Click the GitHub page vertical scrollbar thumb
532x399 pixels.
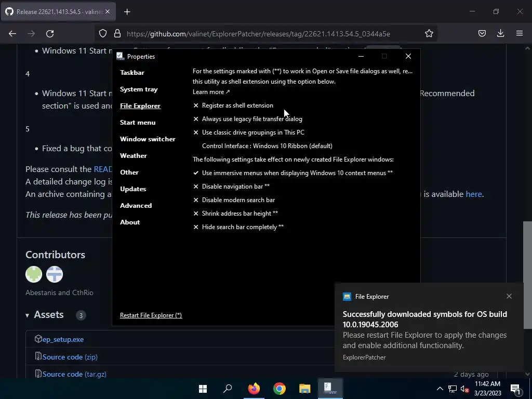point(527,275)
